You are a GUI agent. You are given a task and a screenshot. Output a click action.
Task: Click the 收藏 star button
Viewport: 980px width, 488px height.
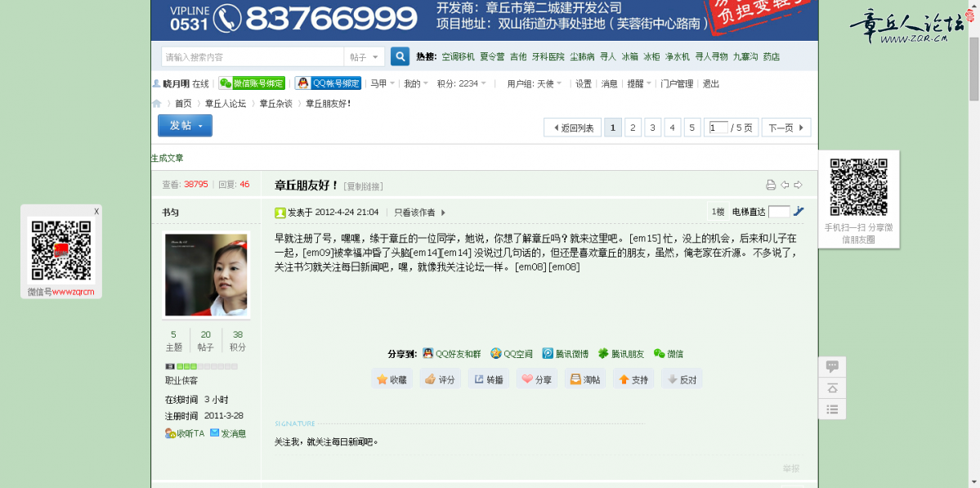pos(392,378)
